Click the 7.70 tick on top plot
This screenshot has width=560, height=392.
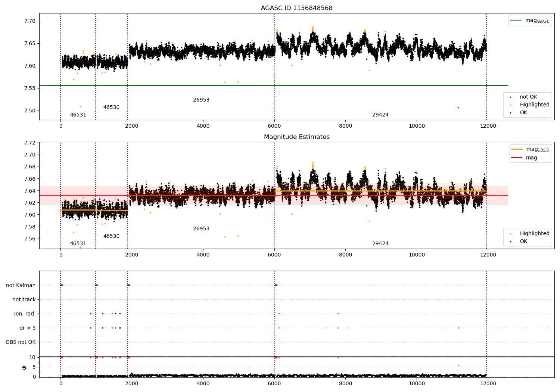[x=30, y=21]
